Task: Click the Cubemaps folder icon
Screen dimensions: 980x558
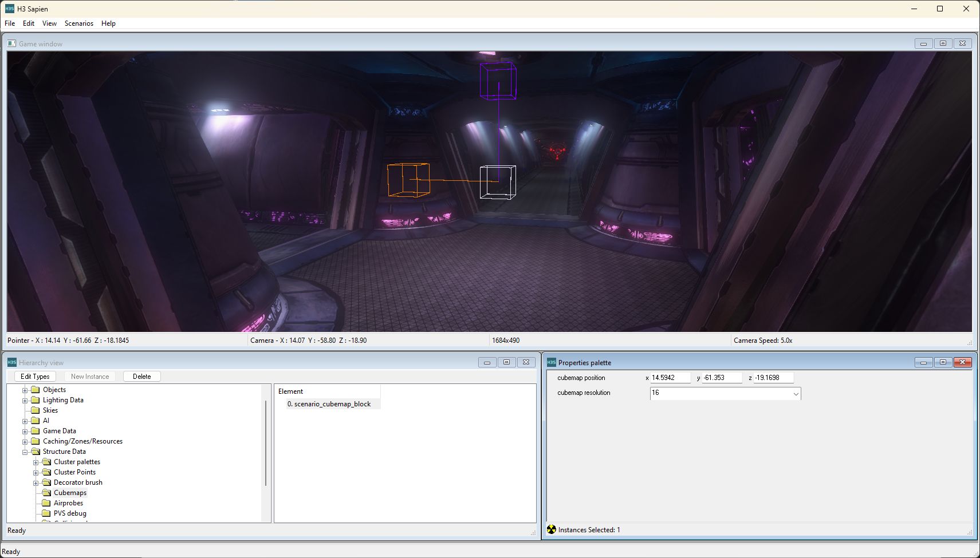Action: click(46, 493)
